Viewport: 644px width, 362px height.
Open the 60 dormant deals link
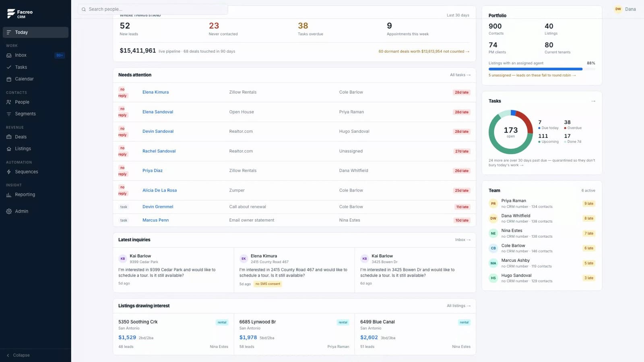pos(424,51)
